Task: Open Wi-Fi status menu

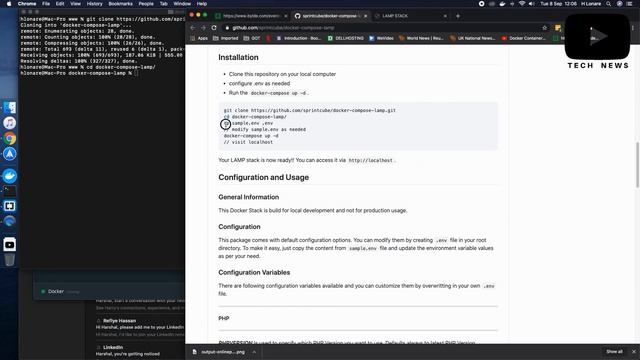Action: [x=522, y=4]
